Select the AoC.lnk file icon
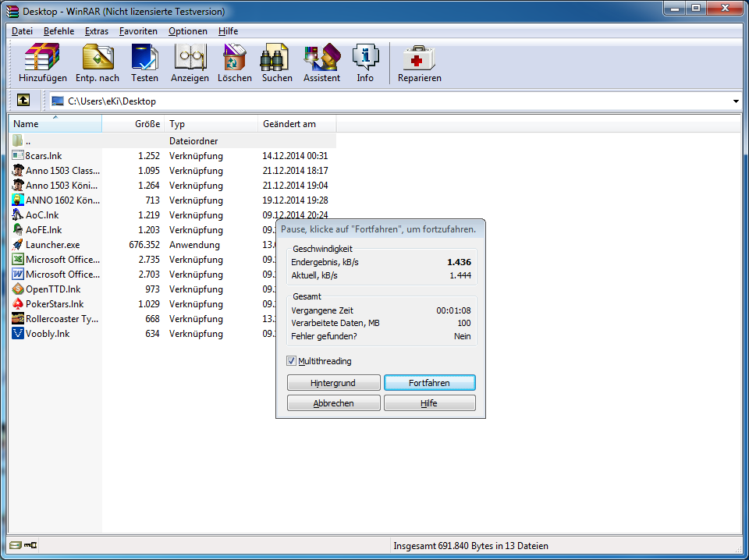 (x=18, y=214)
